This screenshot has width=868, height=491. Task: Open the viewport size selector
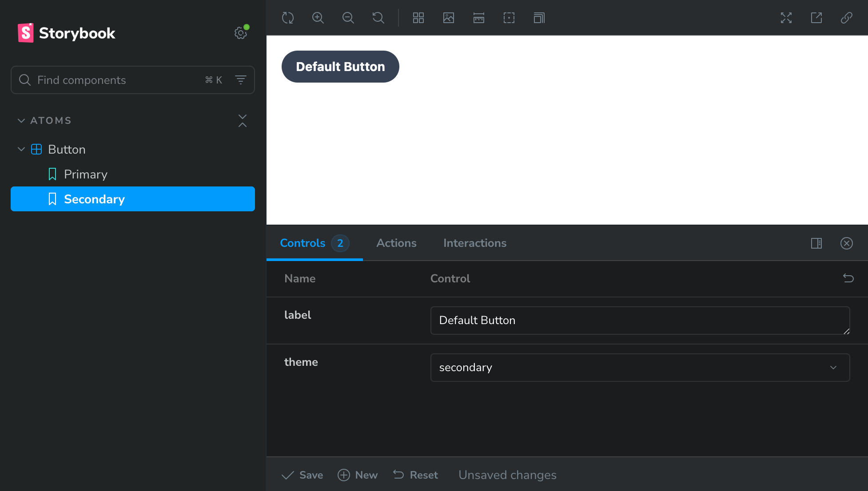coord(538,18)
